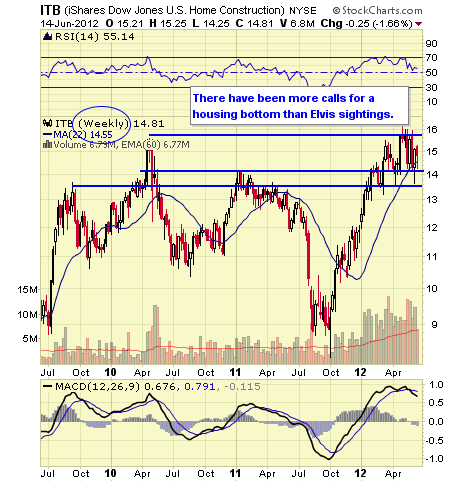The width and height of the screenshot is (460, 482).
Task: Click the Volume 6.79M, EMA(60) 6.77M label
Action: tap(121, 145)
